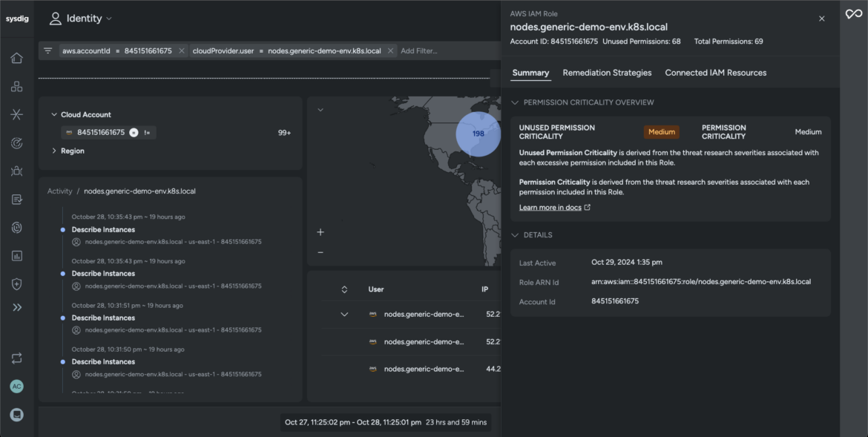Remove the aws.accountId filter chip
This screenshot has height=437, width=868.
182,51
